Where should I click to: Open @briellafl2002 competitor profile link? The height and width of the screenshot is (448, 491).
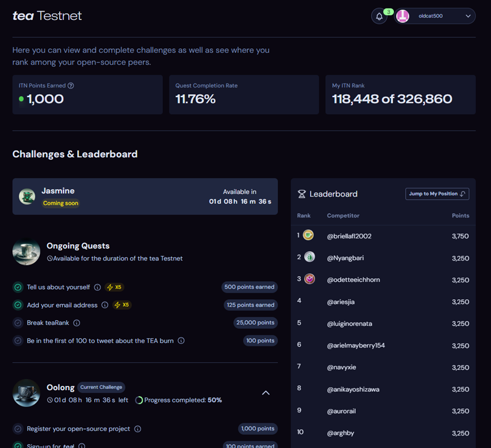click(x=349, y=236)
